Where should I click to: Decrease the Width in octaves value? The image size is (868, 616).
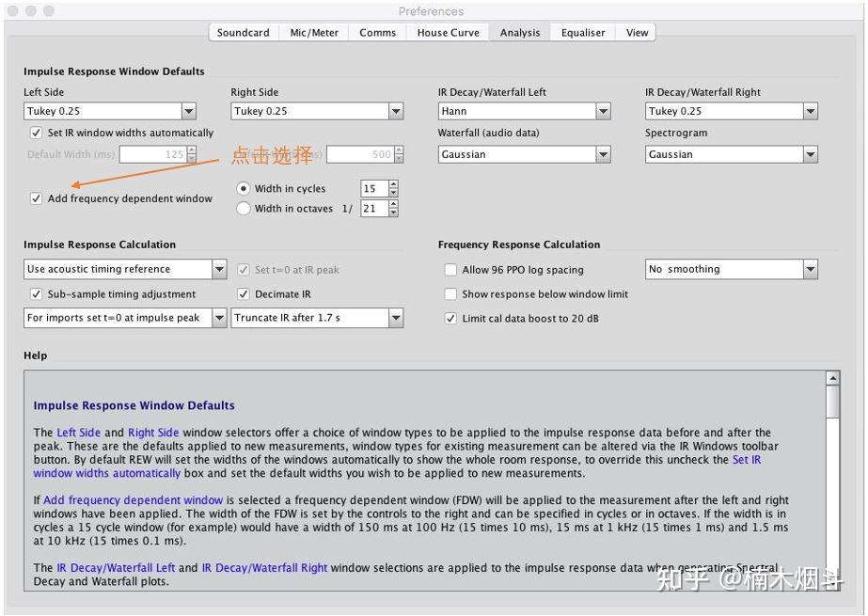coord(393,213)
